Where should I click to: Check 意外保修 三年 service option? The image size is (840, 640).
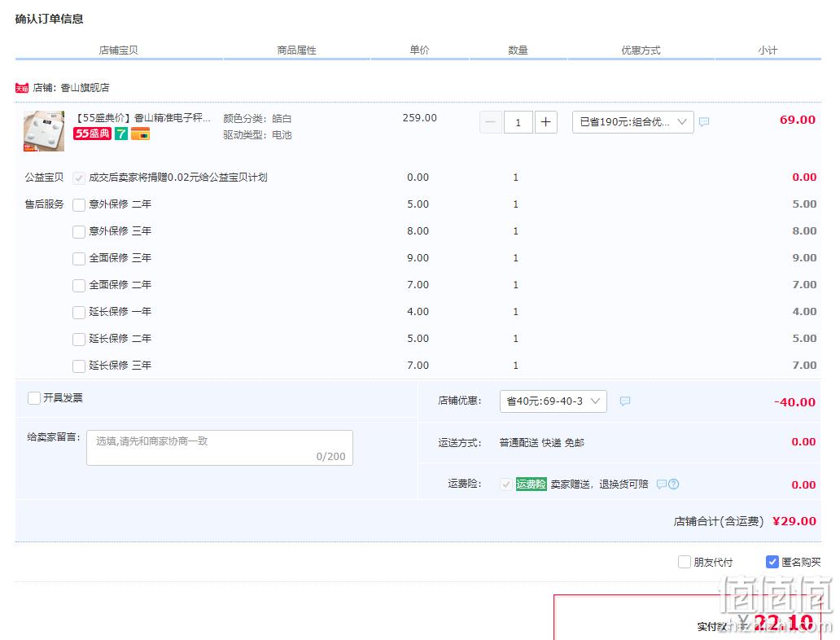(x=79, y=231)
